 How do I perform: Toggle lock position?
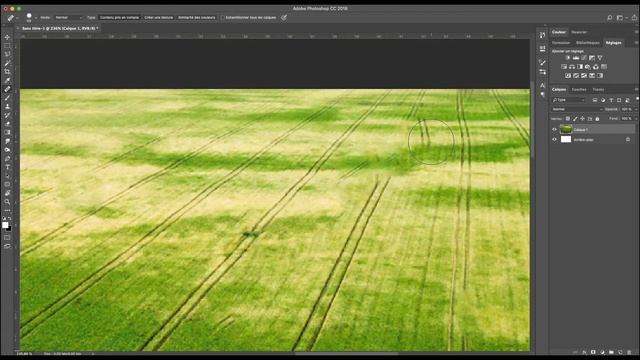click(582, 119)
